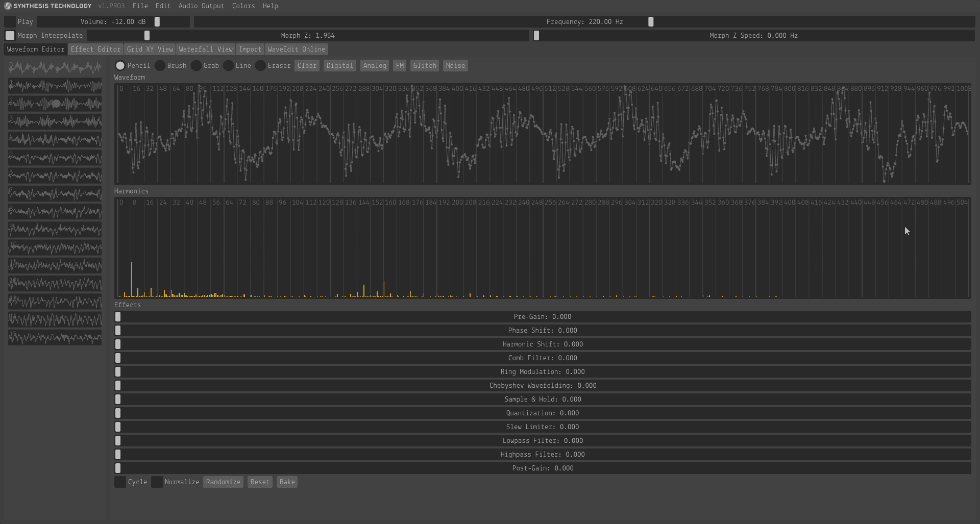
Task: Select the Brush drawing tool
Action: tap(160, 66)
